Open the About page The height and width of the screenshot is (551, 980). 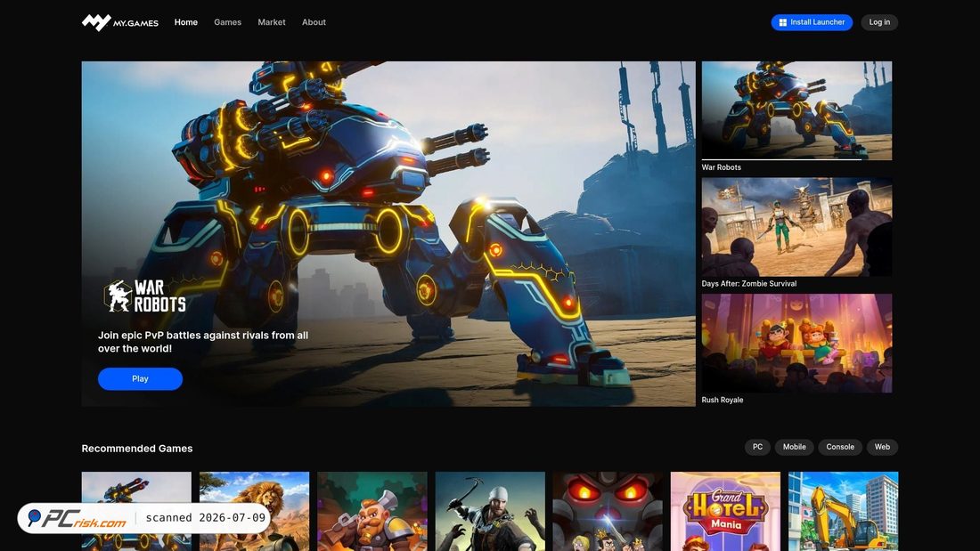tap(314, 22)
